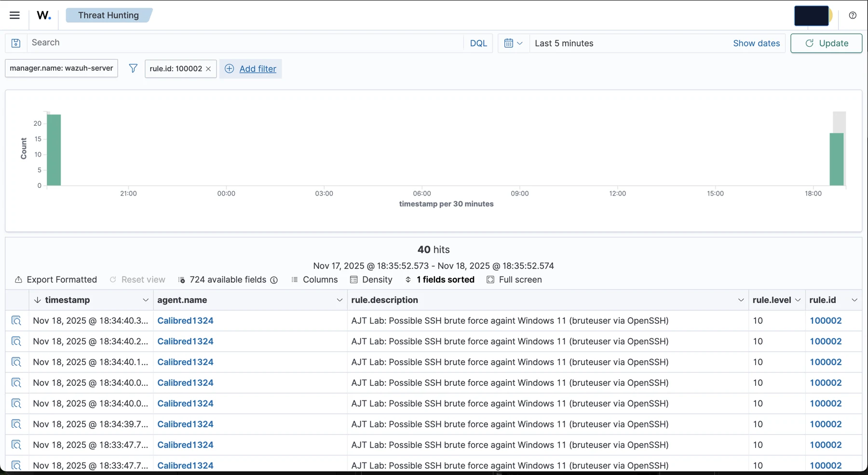This screenshot has width=868, height=475.
Task: Open rule.id column options chevron
Action: 854,300
